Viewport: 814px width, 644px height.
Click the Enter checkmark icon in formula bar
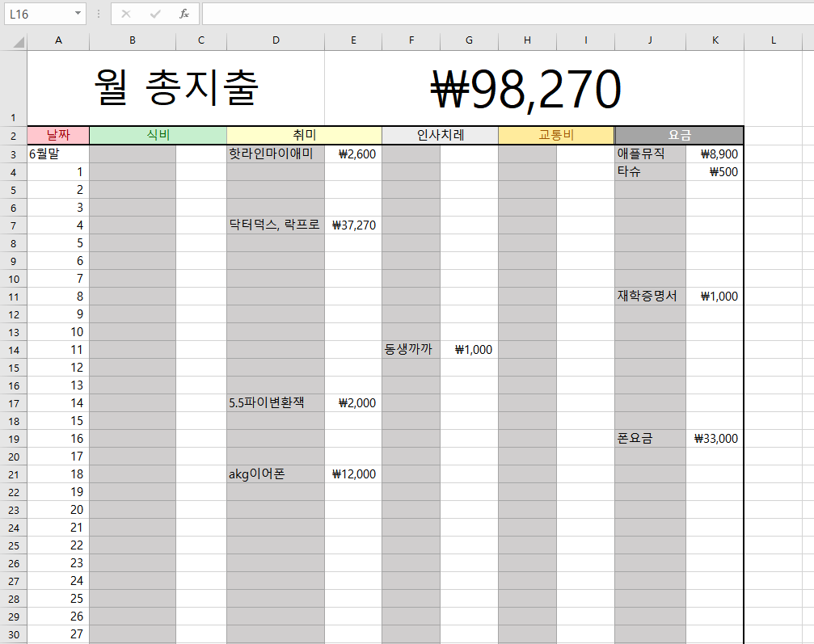pyautogui.click(x=154, y=14)
